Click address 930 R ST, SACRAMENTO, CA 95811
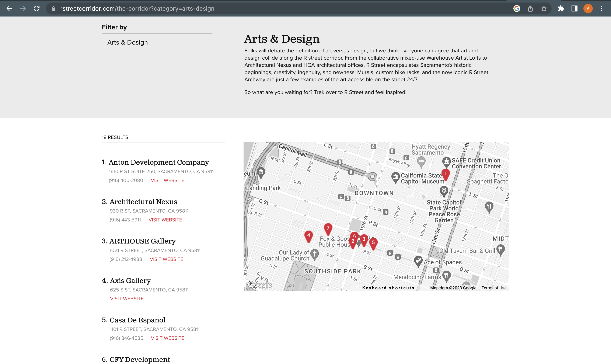 [149, 211]
